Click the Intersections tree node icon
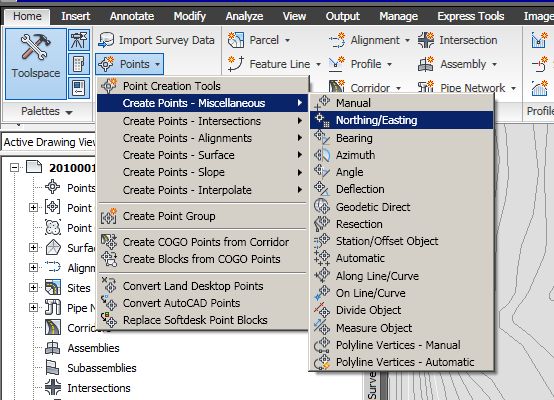The height and width of the screenshot is (400, 554). 53,387
